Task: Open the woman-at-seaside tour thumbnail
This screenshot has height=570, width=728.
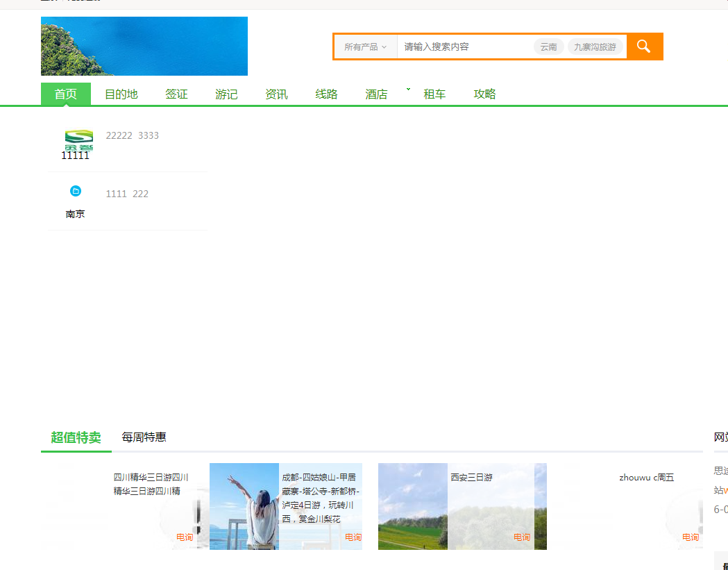Action: [x=244, y=506]
